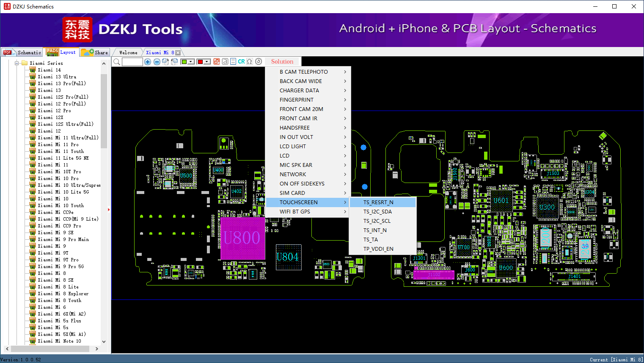This screenshot has width=644, height=363.
Task: Open the Share tab
Action: pyautogui.click(x=95, y=53)
